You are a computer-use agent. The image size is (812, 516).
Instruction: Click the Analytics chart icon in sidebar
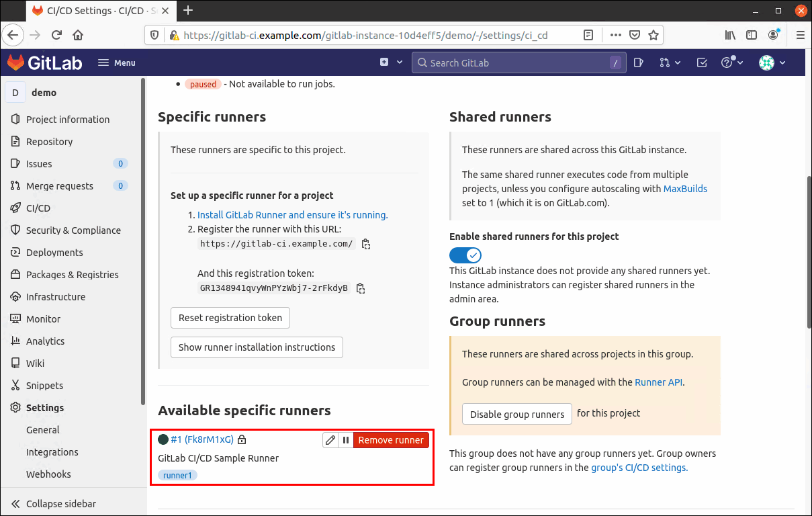pyautogui.click(x=15, y=341)
